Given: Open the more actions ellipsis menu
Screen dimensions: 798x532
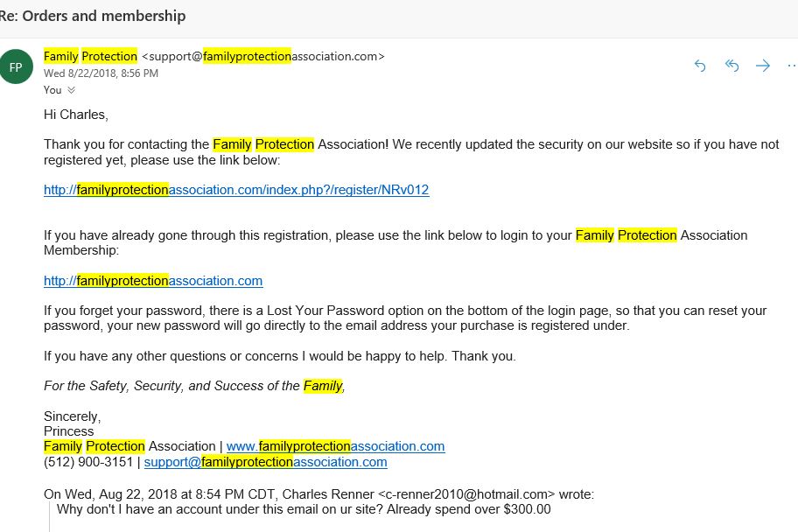Looking at the screenshot, I should pos(792,66).
